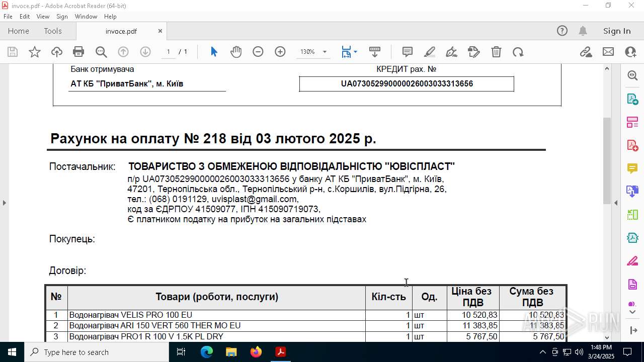Launch Microsoft Edge from taskbar
This screenshot has height=362, width=644.
pos(207,352)
